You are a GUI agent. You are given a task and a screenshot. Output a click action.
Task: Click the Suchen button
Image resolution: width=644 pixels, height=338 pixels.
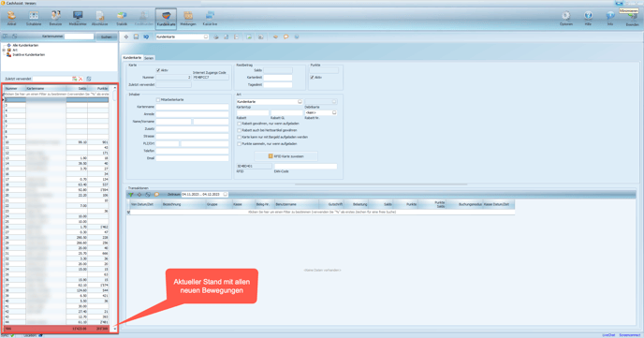[x=107, y=37]
